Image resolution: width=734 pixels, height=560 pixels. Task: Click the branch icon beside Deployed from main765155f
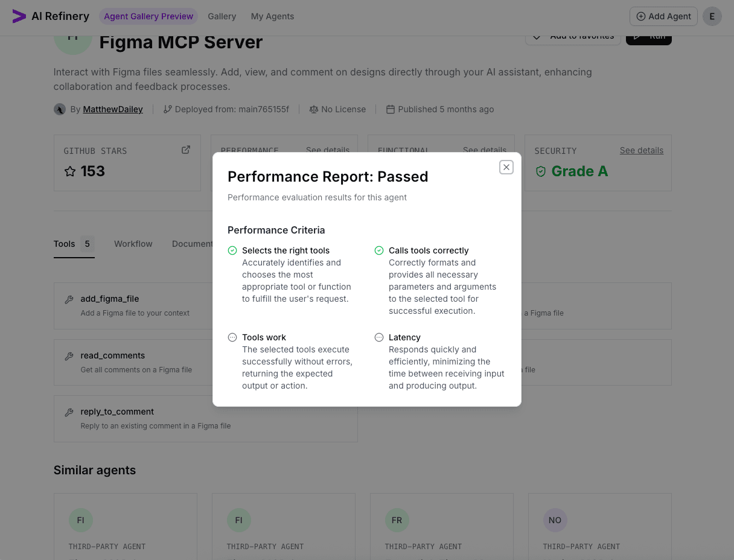tap(167, 109)
